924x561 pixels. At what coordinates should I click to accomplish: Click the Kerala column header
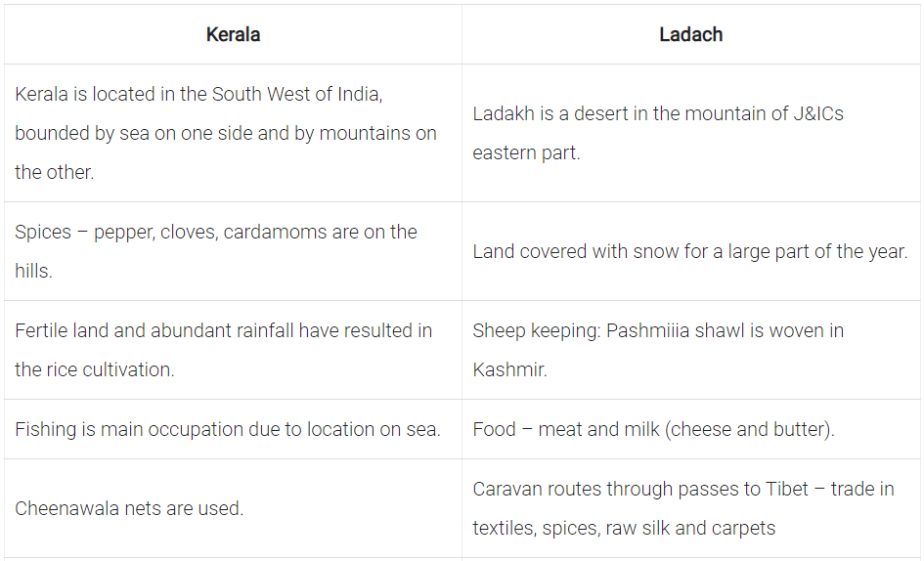tap(233, 35)
